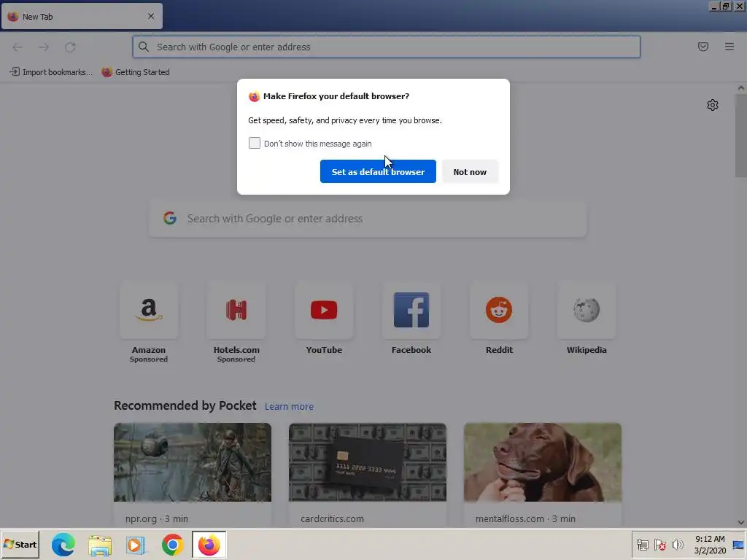Click the mentalfloss.com source label
Screen dimensions: 747x560
[525, 518]
